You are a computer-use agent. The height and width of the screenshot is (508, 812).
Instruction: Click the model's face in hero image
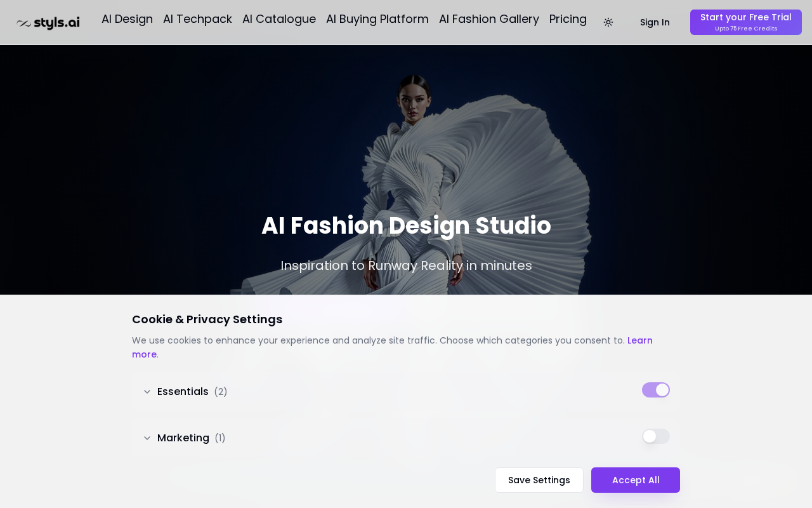[413, 106]
